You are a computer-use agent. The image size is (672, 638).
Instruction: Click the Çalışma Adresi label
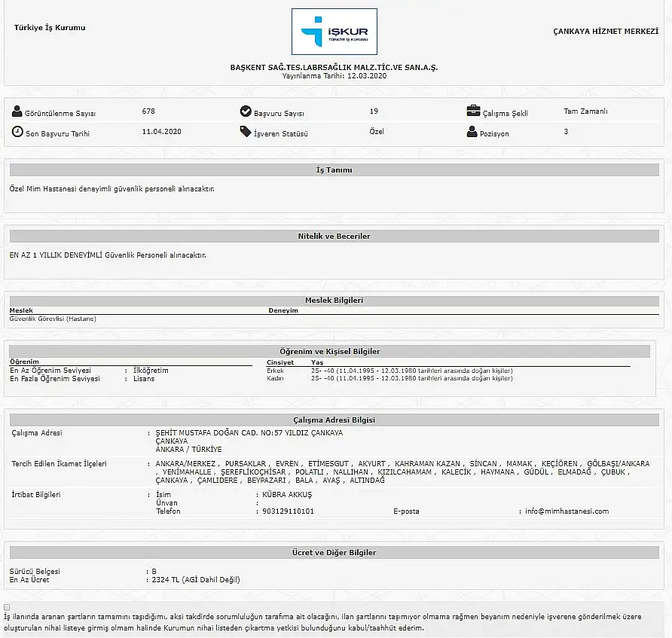coord(37,433)
